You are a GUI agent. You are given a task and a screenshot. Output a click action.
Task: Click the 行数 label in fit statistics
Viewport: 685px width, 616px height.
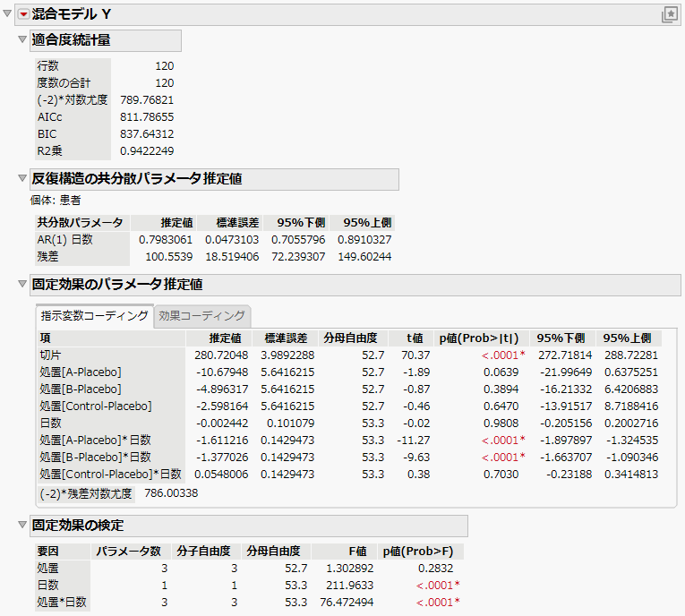click(47, 66)
